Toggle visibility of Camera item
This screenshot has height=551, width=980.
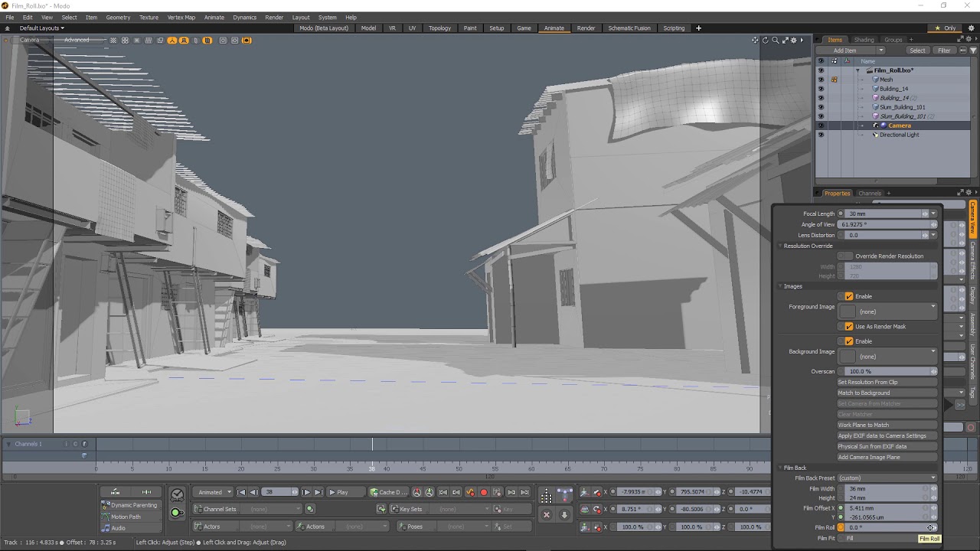821,126
